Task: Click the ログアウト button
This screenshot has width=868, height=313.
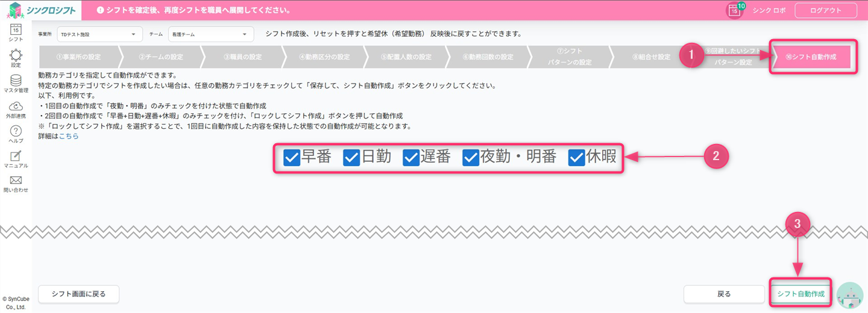Action: [825, 10]
